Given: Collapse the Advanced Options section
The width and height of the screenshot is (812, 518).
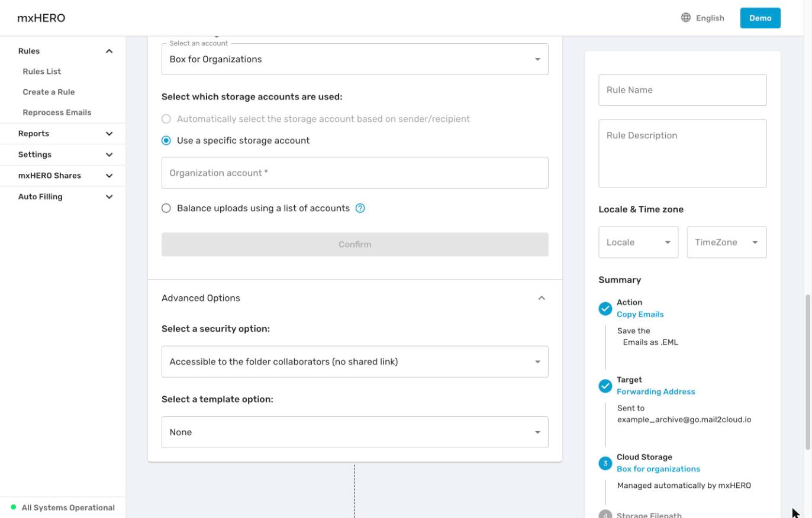Looking at the screenshot, I should click(542, 298).
